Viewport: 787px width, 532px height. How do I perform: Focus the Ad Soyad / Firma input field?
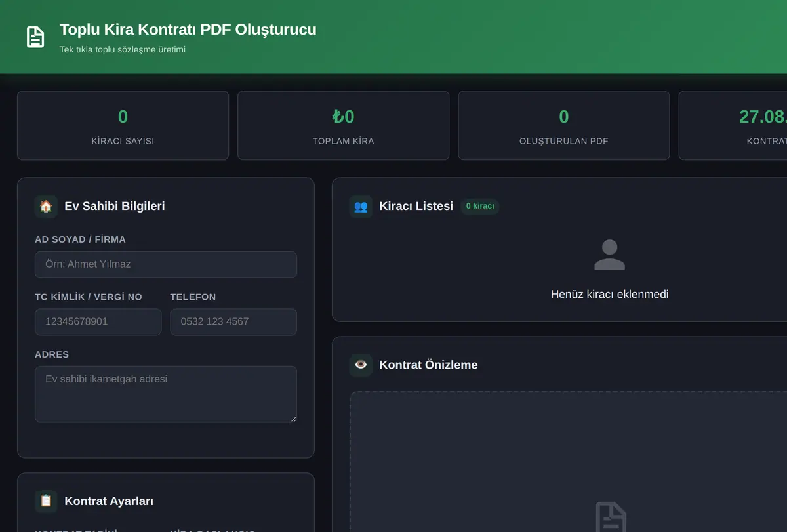(x=166, y=264)
